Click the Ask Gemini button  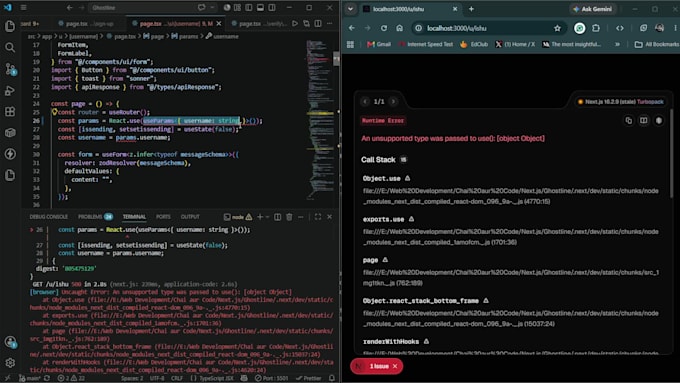coord(593,9)
